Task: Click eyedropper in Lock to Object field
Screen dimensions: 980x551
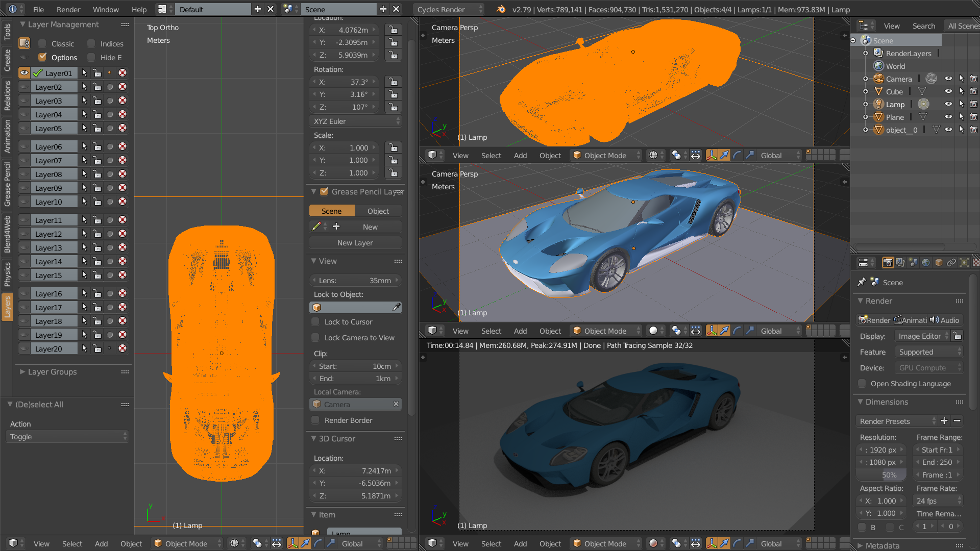Action: (x=396, y=307)
